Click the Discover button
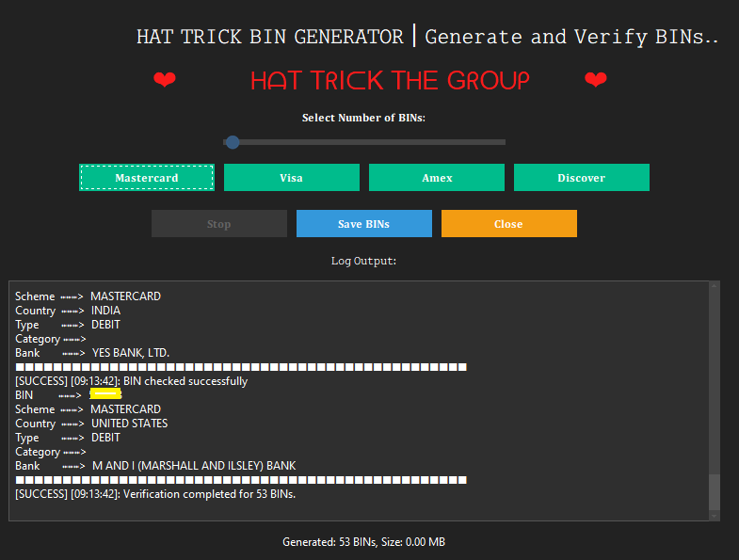Image resolution: width=739 pixels, height=560 pixels. tap(581, 178)
